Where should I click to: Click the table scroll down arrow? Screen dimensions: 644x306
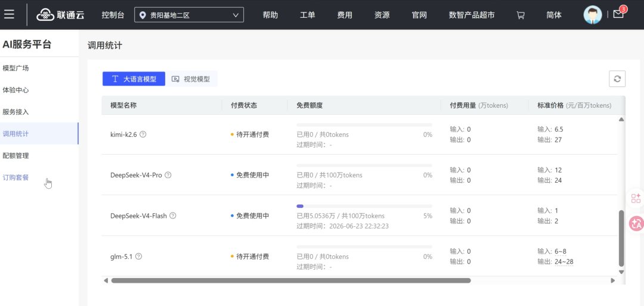pos(621,271)
